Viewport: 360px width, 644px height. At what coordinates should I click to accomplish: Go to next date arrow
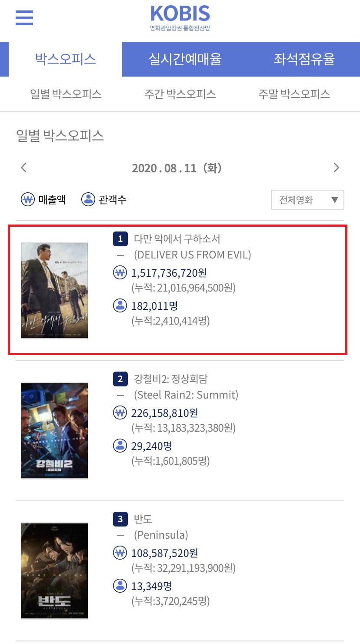(x=336, y=168)
